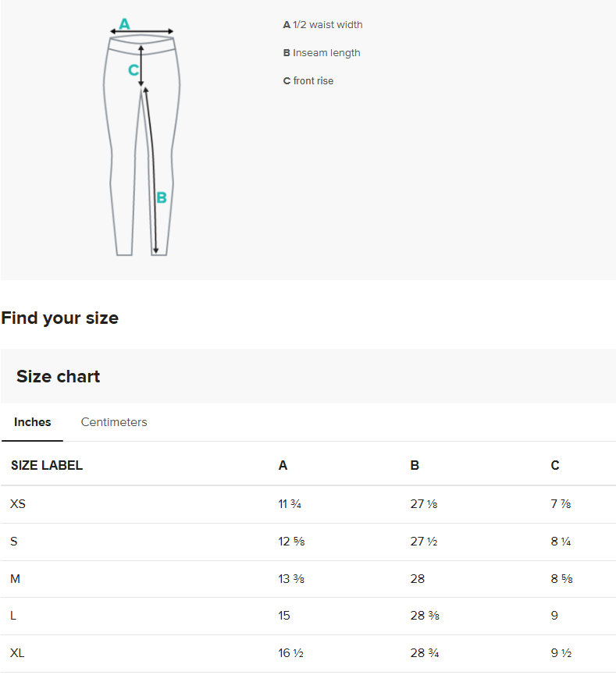Click the SIZE LABEL column header
Screen dimensions: 616x675
pos(47,465)
